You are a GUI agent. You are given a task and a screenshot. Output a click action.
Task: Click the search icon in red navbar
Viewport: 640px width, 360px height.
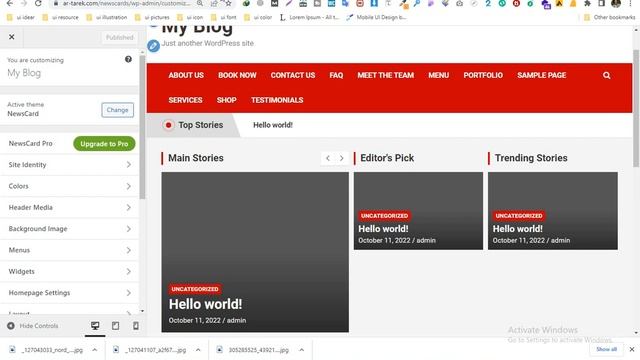click(x=607, y=76)
